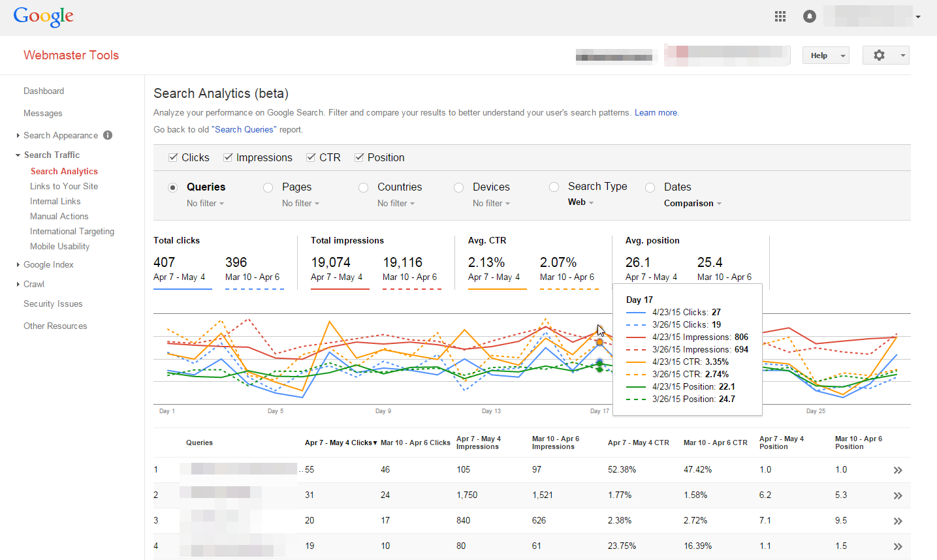Click the Learn more link
937x560 pixels.
(656, 112)
